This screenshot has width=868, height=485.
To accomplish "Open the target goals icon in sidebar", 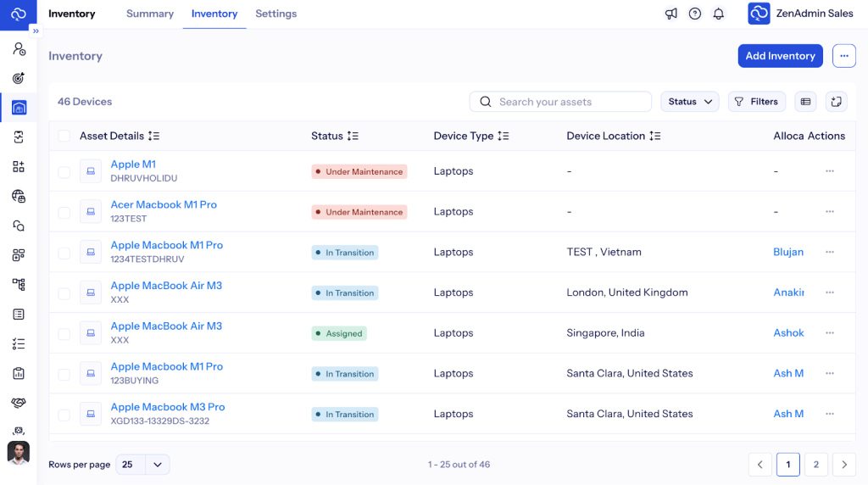I will (x=19, y=78).
